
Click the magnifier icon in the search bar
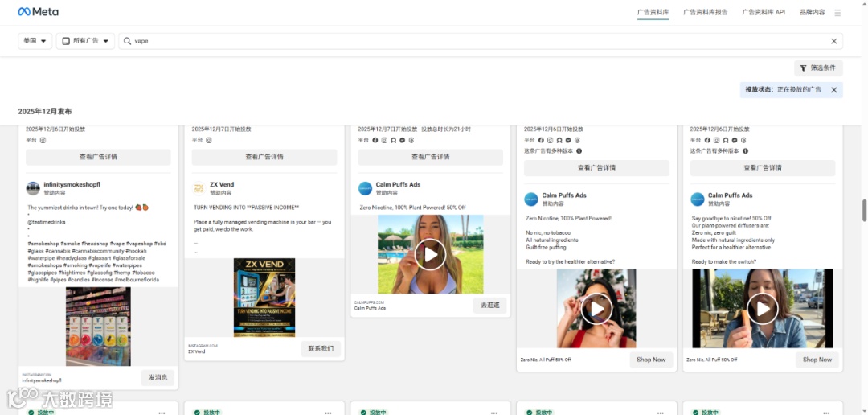[x=127, y=41]
